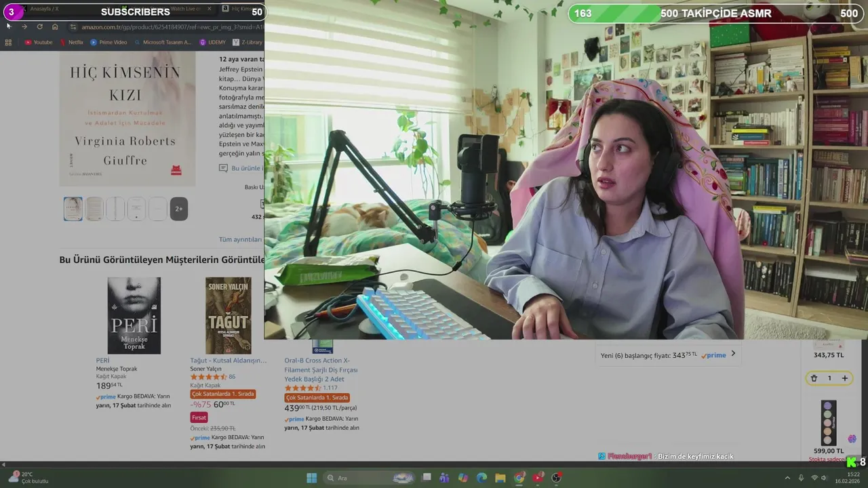Open the PERİ book cover image

pyautogui.click(x=134, y=315)
